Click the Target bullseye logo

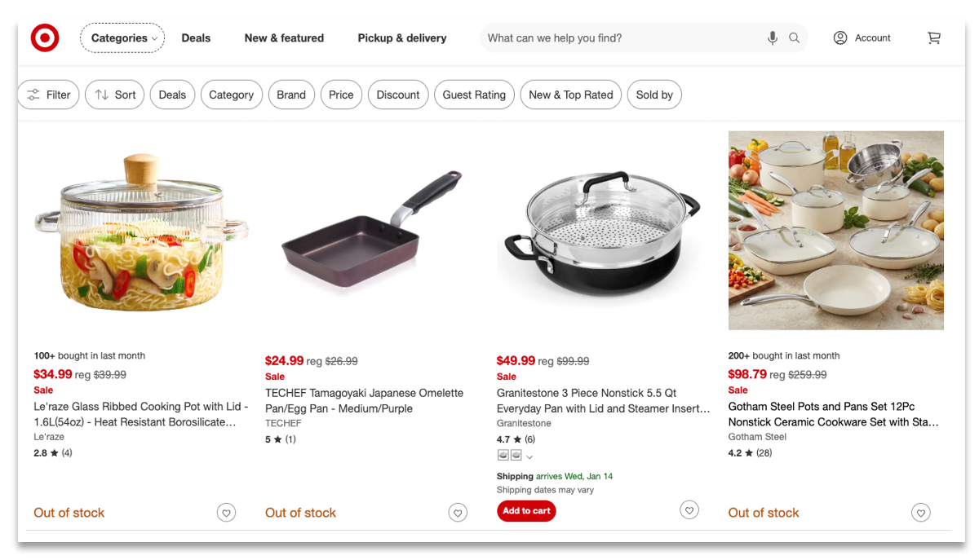tap(45, 38)
